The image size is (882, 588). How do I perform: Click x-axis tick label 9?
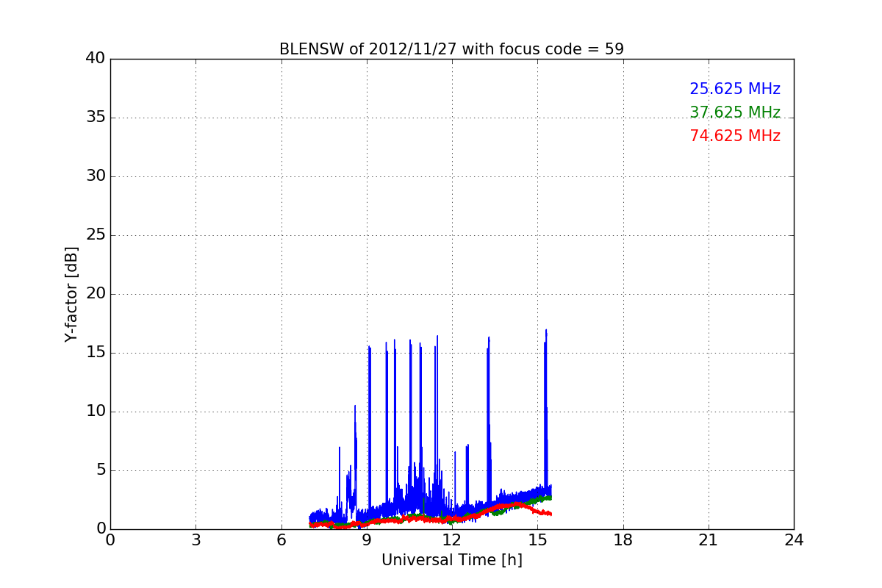click(367, 539)
